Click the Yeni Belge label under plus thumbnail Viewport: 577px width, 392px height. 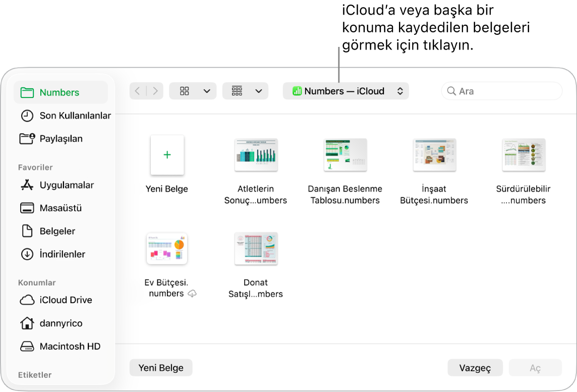(x=167, y=189)
